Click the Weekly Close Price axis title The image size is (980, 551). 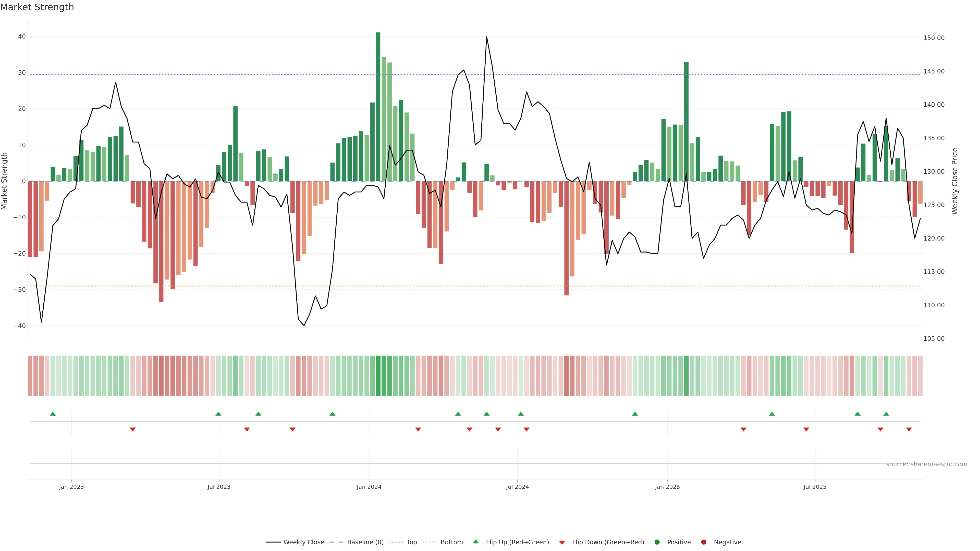(x=955, y=181)
